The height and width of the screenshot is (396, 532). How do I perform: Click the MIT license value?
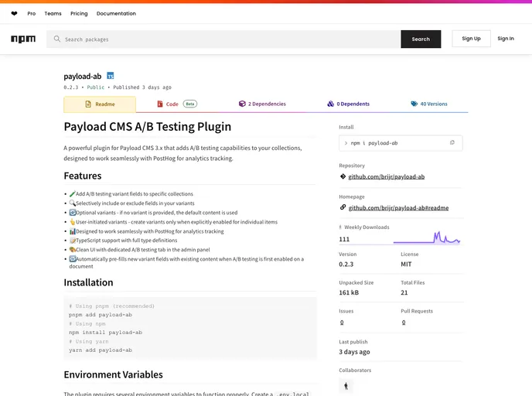pyautogui.click(x=406, y=265)
